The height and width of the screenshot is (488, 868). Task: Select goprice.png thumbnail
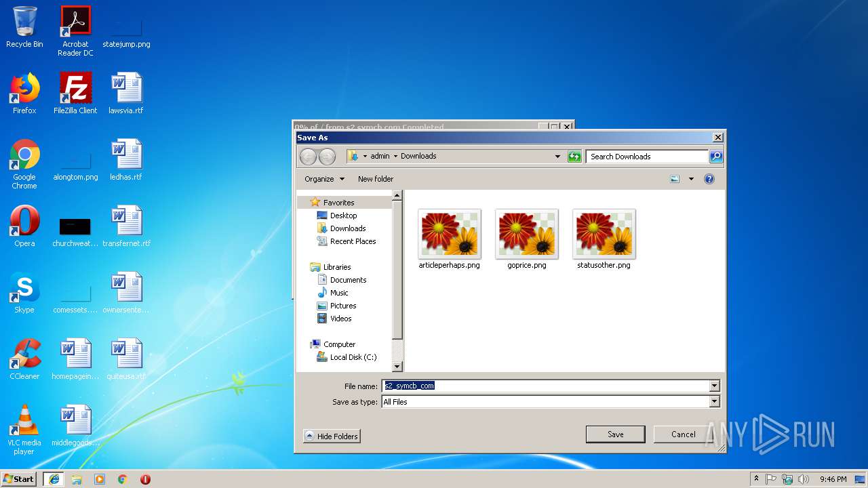click(526, 239)
